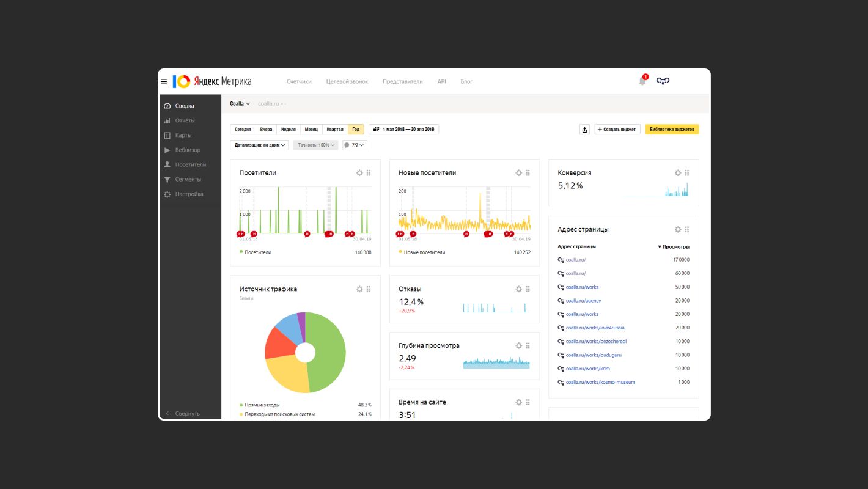The height and width of the screenshot is (489, 868).
Task: Click the Библиотека виджетов button
Action: (x=672, y=130)
